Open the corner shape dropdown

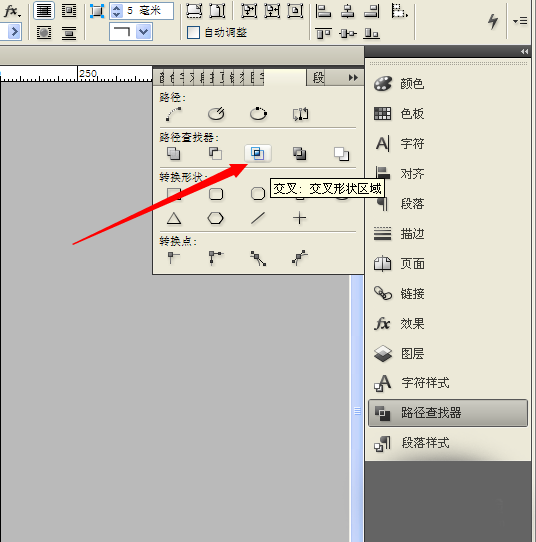click(x=144, y=32)
